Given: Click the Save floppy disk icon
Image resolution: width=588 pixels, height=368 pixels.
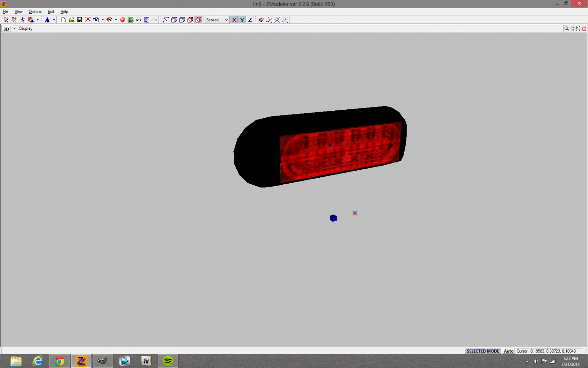Looking at the screenshot, I should (x=80, y=20).
